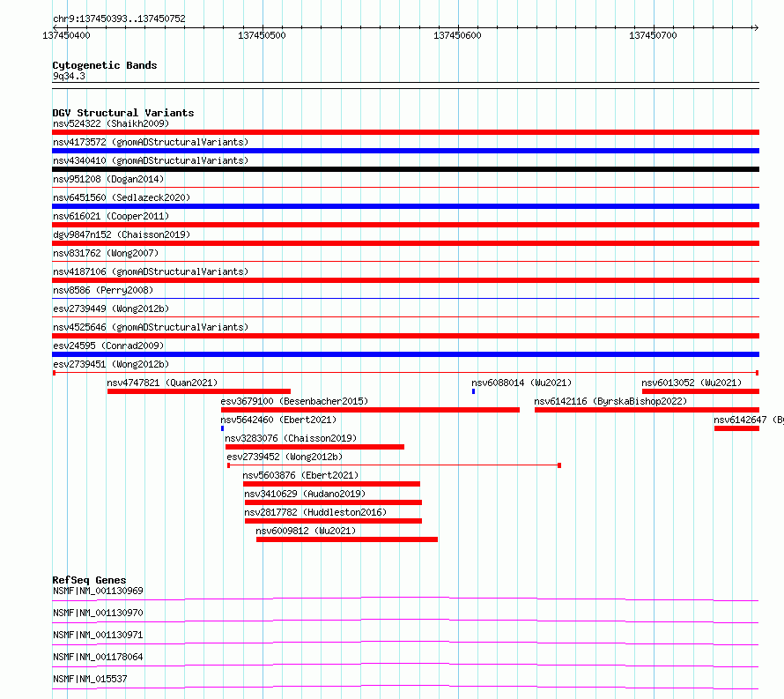The width and height of the screenshot is (784, 699).
Task: Select the red bar under nsv4747821
Action: click(x=199, y=391)
